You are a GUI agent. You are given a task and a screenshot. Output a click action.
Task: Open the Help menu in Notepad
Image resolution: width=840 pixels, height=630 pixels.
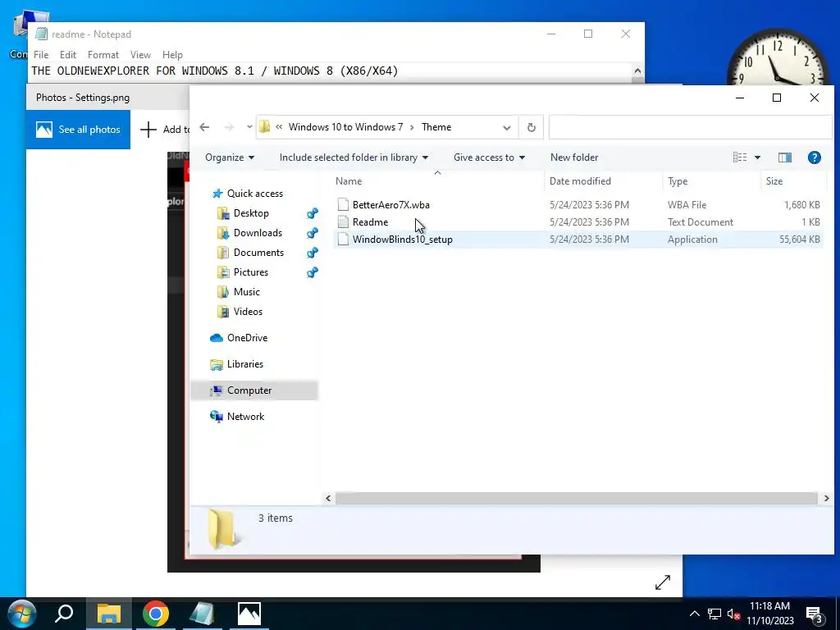coord(172,55)
